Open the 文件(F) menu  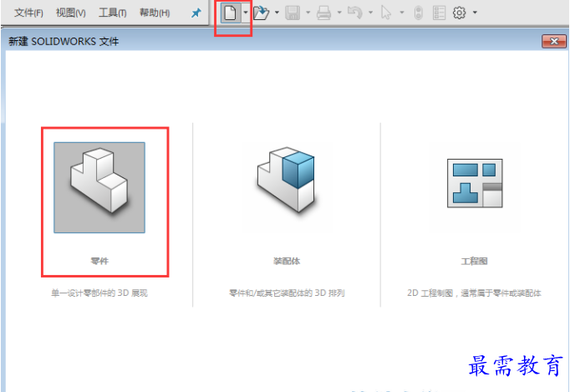(28, 13)
